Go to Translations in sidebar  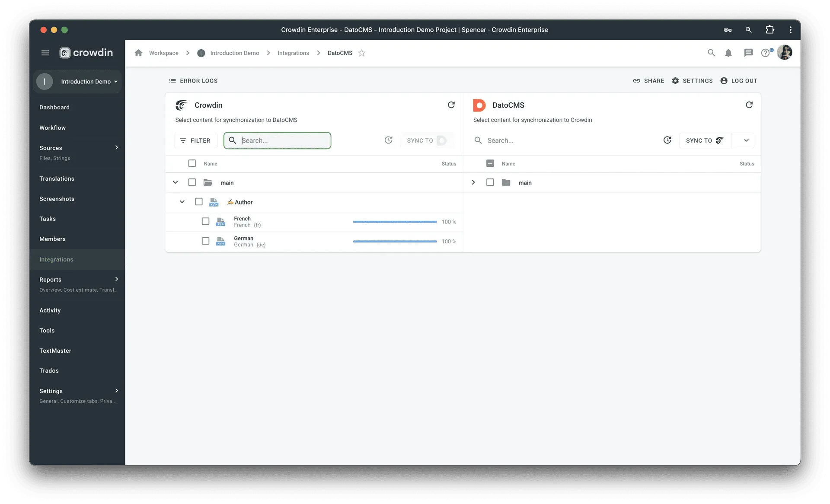click(x=57, y=179)
